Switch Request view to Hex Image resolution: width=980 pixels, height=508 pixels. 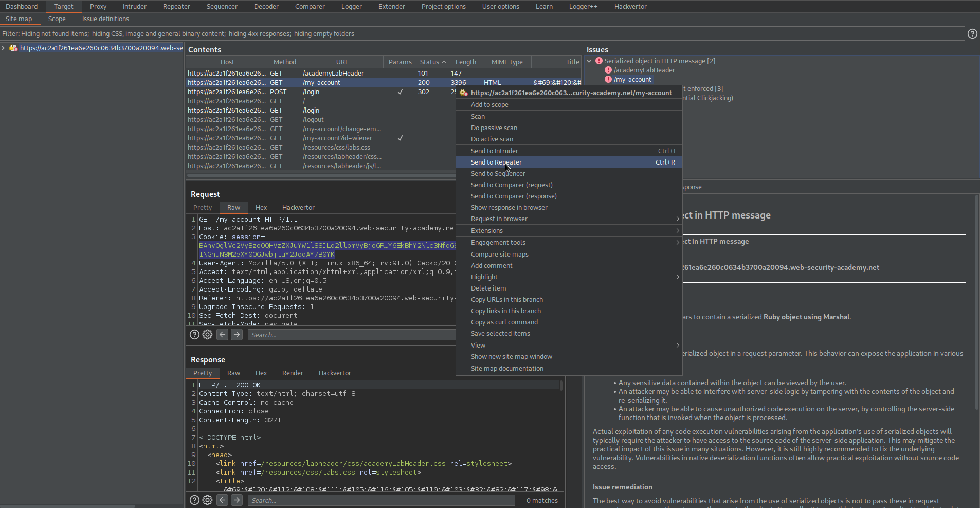click(x=261, y=208)
